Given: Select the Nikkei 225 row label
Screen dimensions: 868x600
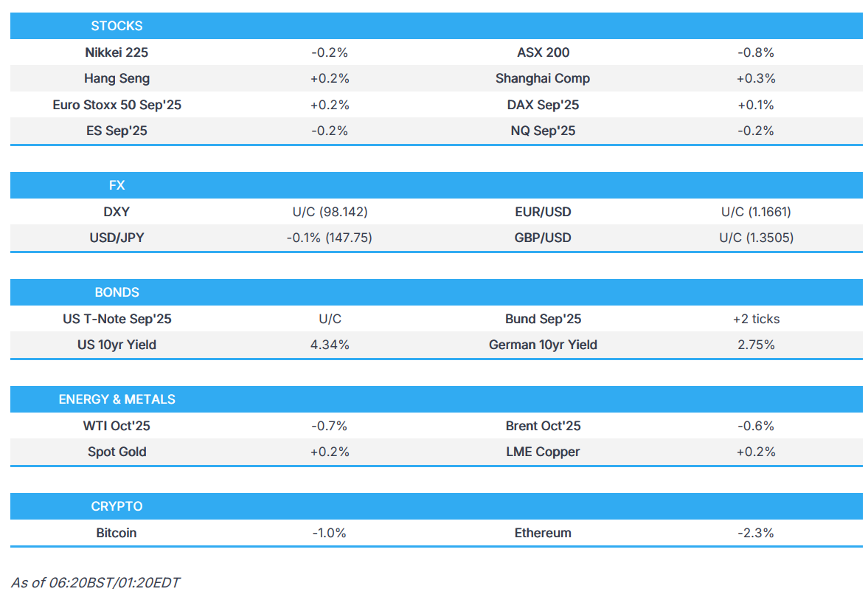Looking at the screenshot, I should click(117, 52).
